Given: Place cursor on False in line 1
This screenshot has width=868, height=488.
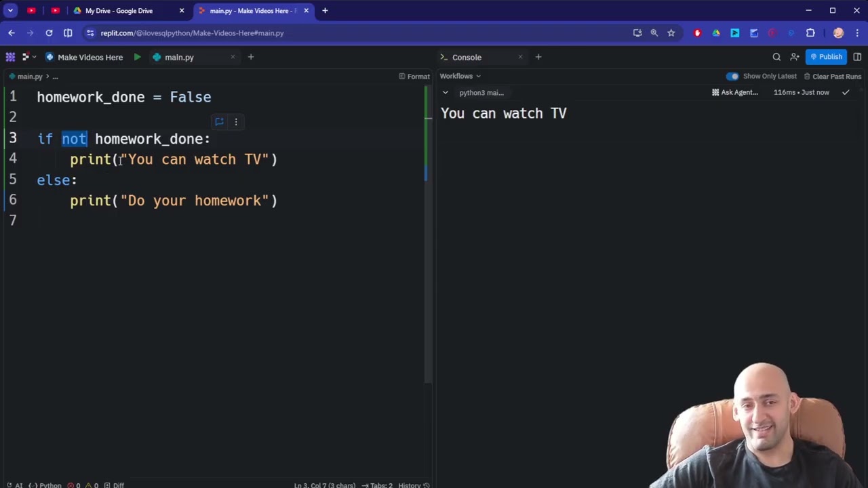Looking at the screenshot, I should (191, 97).
